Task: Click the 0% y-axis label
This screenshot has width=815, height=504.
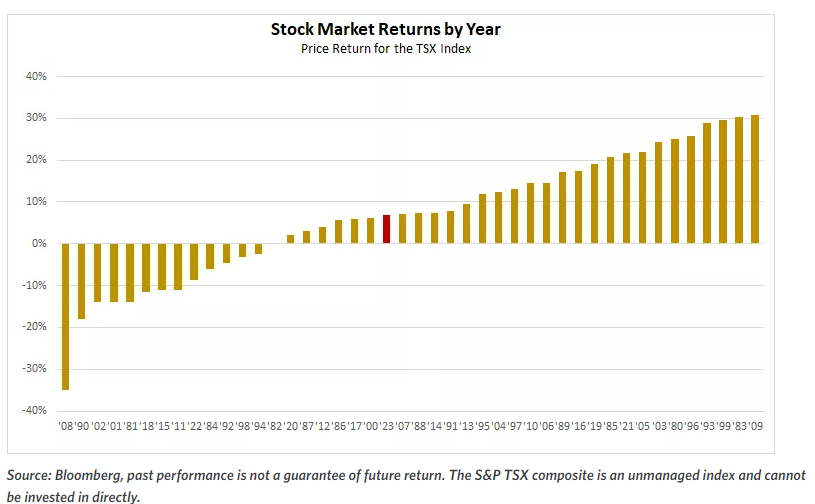Action: 39,243
